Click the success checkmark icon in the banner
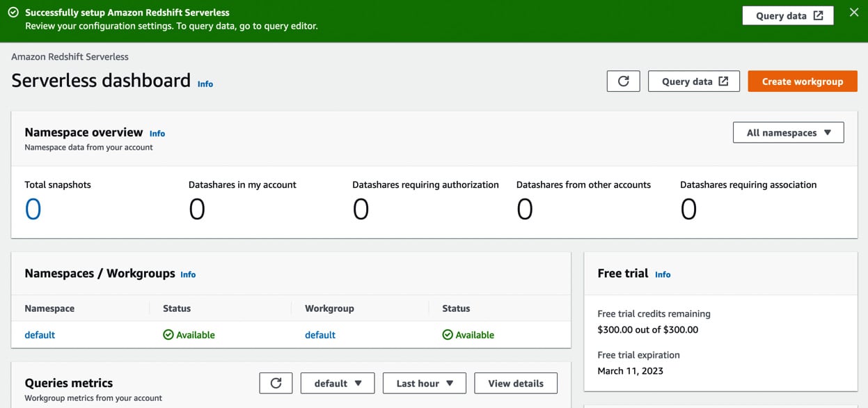868x408 pixels. tap(13, 13)
